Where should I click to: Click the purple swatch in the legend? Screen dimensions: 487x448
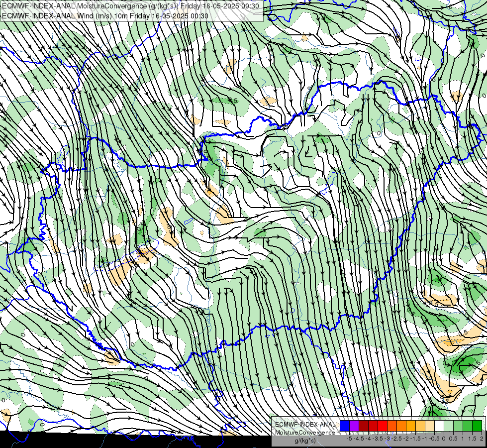click(354, 426)
